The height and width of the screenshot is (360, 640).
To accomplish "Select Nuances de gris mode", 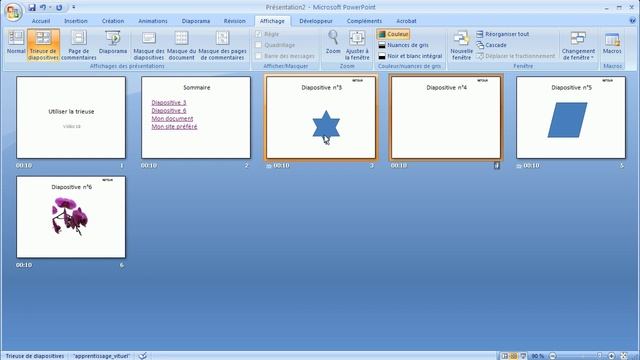I will point(403,45).
